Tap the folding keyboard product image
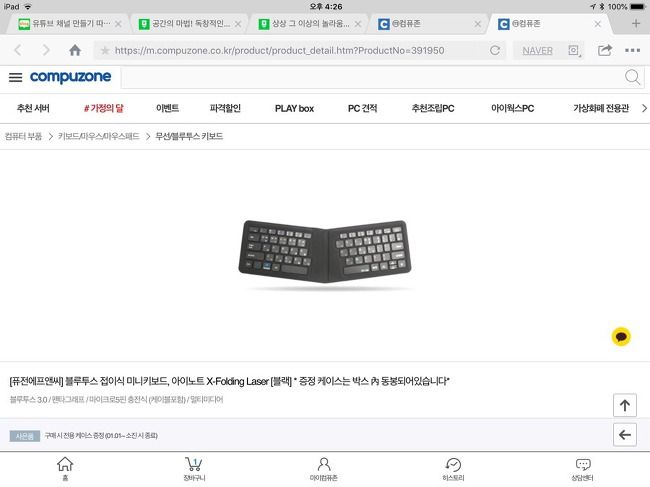 [x=325, y=252]
